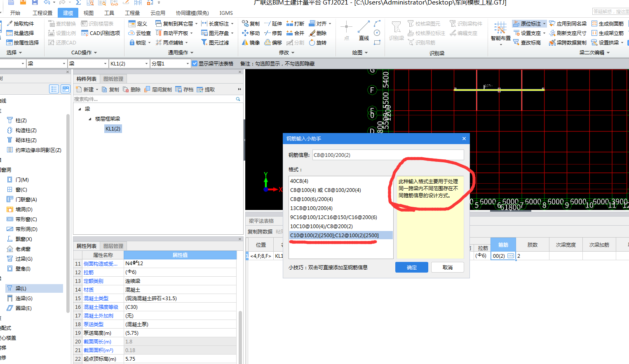Screen dimensions: 629x364
Task: Expand the 原位标注 dropdown
Action: [544, 23]
